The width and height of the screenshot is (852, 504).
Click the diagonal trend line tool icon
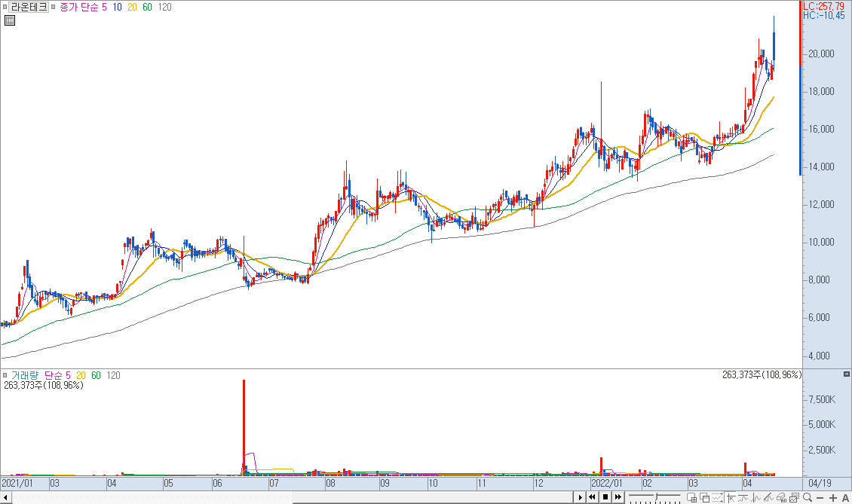(768, 497)
